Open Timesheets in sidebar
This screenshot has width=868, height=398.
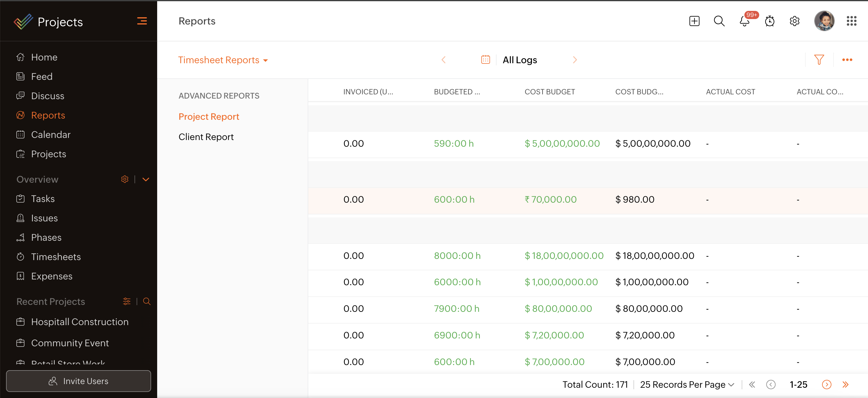(56, 257)
